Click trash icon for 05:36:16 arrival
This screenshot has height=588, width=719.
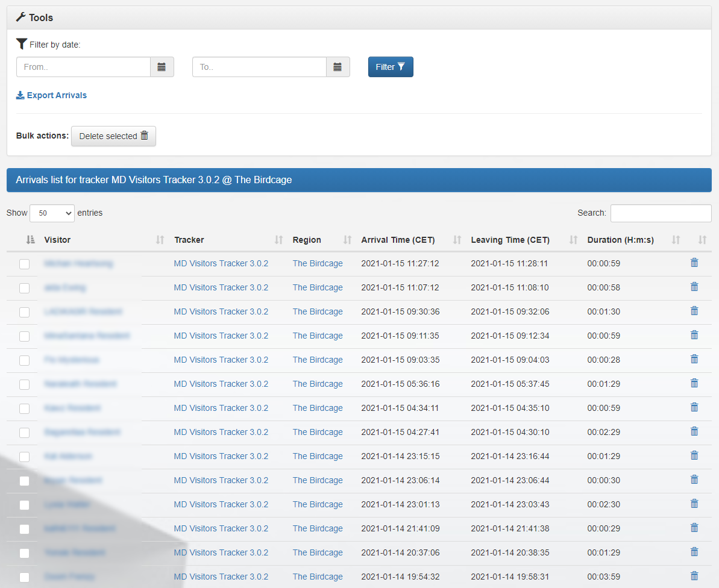(x=694, y=383)
